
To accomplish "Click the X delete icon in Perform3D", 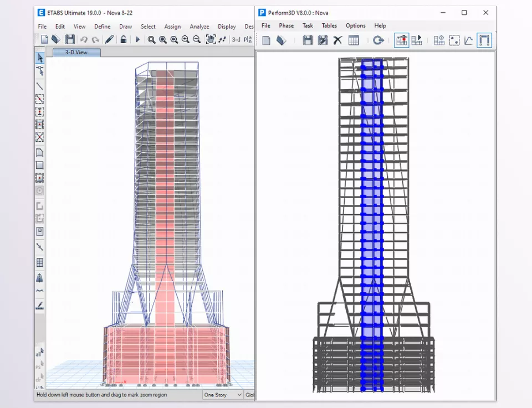I will pyautogui.click(x=337, y=40).
